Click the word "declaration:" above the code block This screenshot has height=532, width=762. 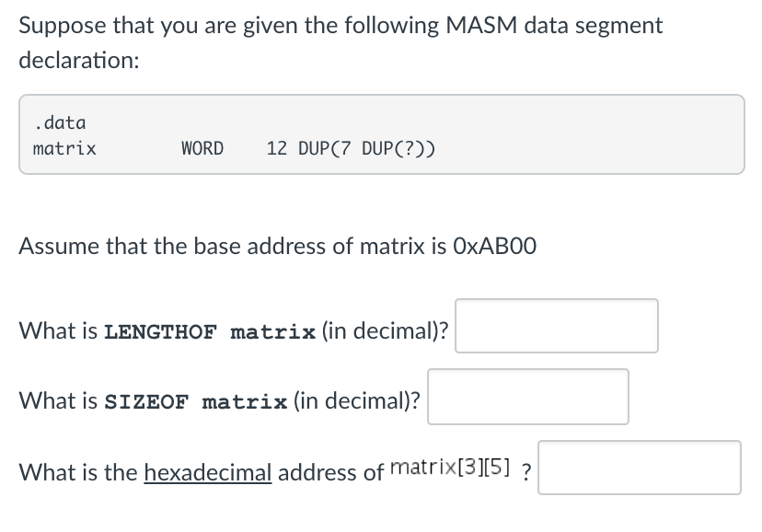[78, 63]
